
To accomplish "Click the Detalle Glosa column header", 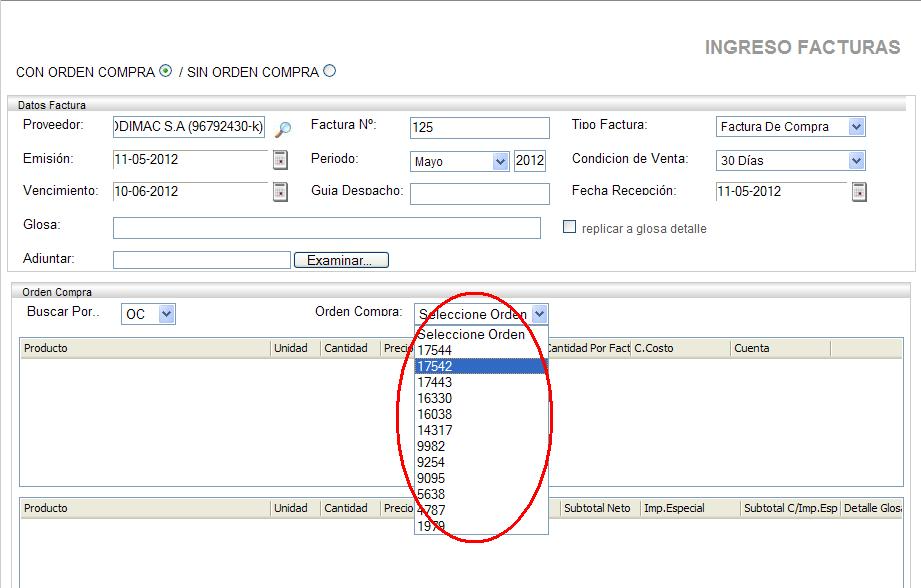I will 872,508.
